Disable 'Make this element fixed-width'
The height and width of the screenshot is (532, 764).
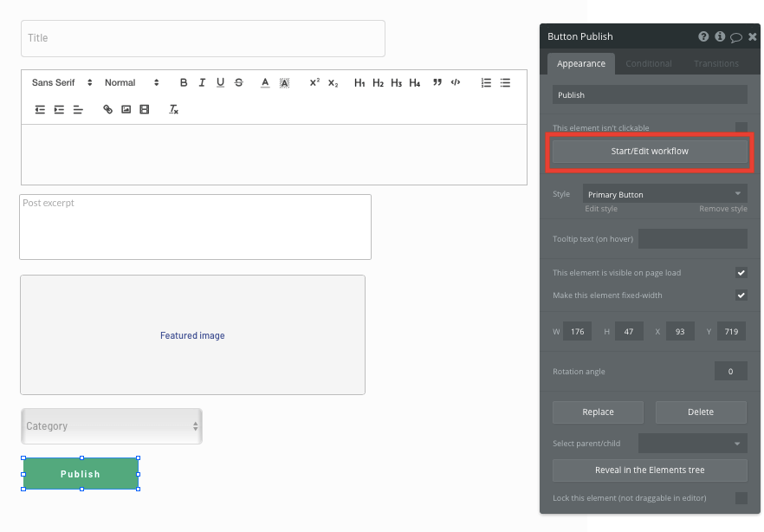pos(741,295)
